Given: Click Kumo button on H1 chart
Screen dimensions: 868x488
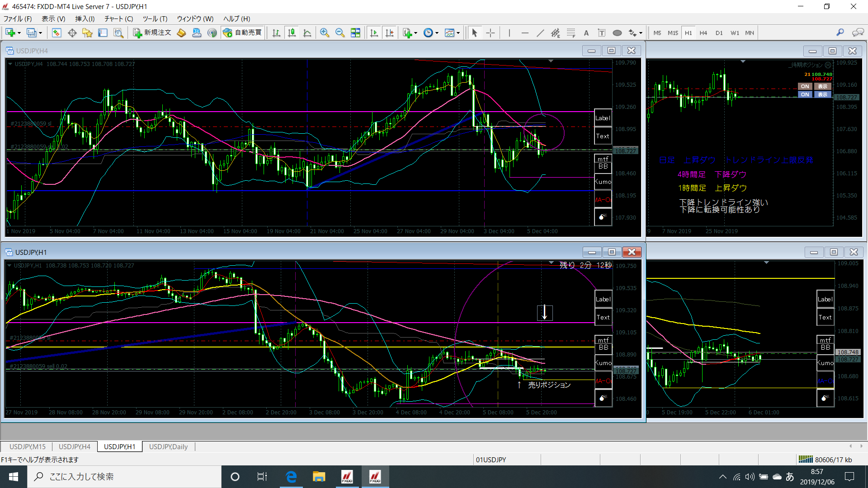Looking at the screenshot, I should point(603,363).
